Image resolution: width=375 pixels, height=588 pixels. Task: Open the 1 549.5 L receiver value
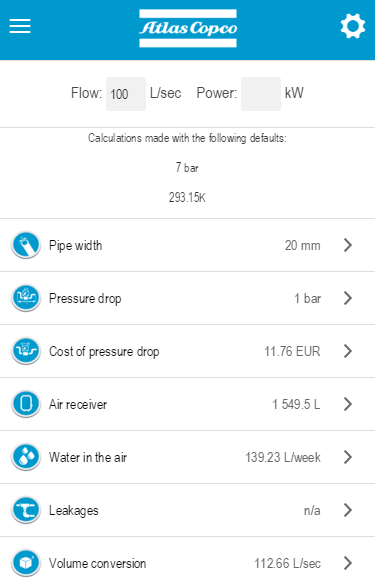point(296,404)
